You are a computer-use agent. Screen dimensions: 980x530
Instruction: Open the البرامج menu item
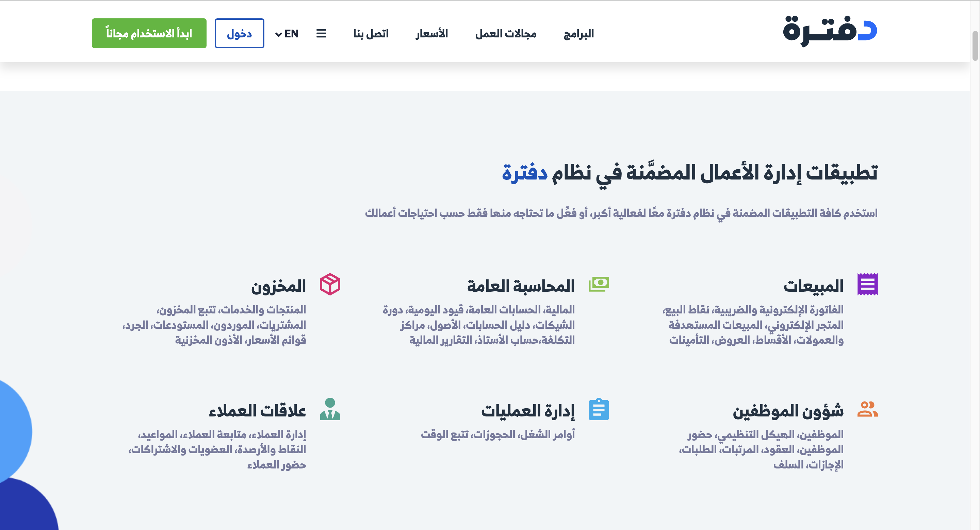pyautogui.click(x=578, y=33)
